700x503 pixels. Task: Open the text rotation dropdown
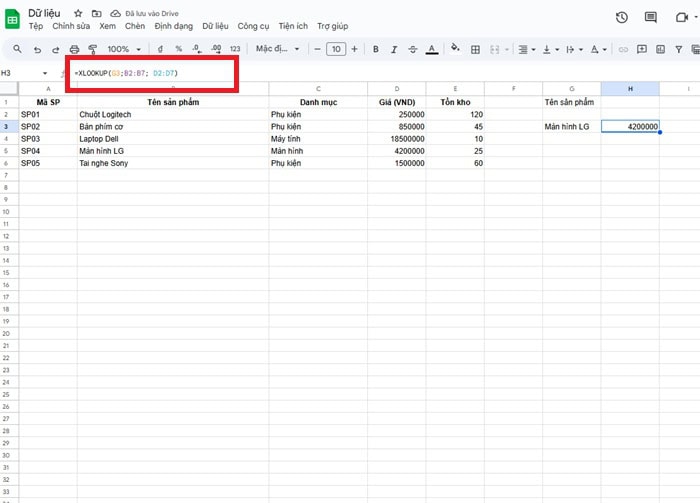599,50
